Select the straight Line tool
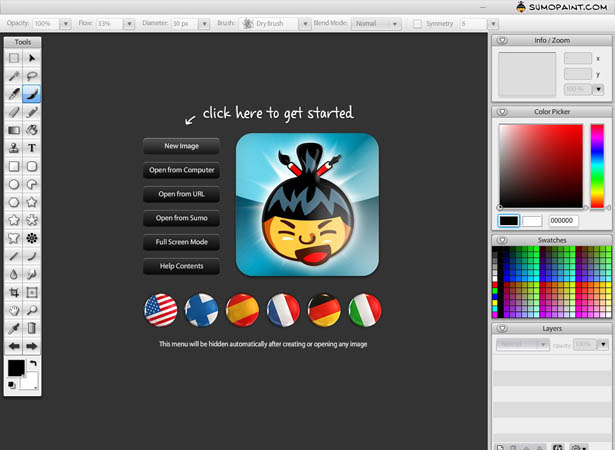 (x=14, y=256)
